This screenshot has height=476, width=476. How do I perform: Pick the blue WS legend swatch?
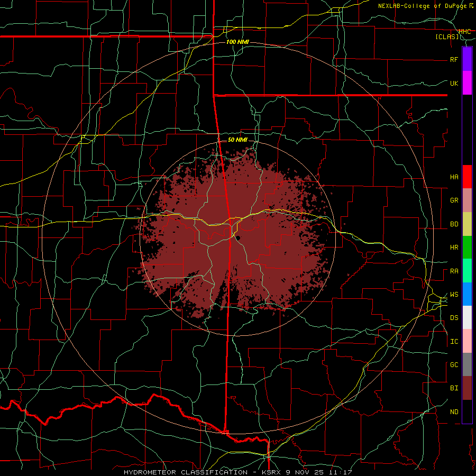point(467,294)
